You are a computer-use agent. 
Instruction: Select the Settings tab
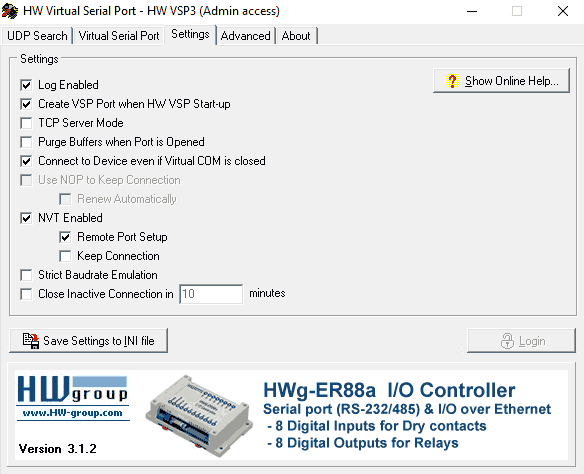click(x=190, y=34)
